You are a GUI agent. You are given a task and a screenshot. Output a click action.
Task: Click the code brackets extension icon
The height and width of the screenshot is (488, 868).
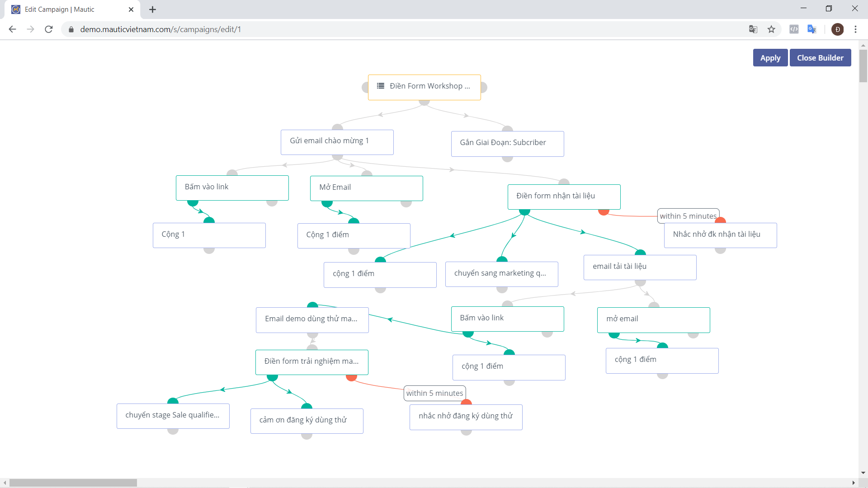[x=794, y=29]
